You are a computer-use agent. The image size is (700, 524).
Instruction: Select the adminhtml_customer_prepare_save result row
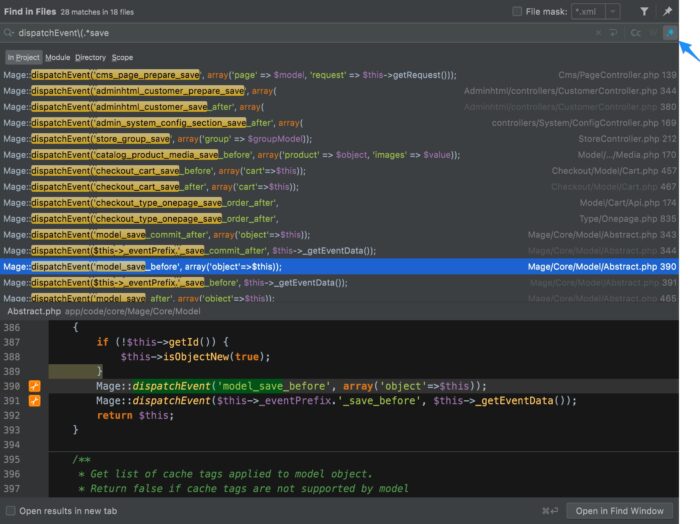(x=339, y=91)
